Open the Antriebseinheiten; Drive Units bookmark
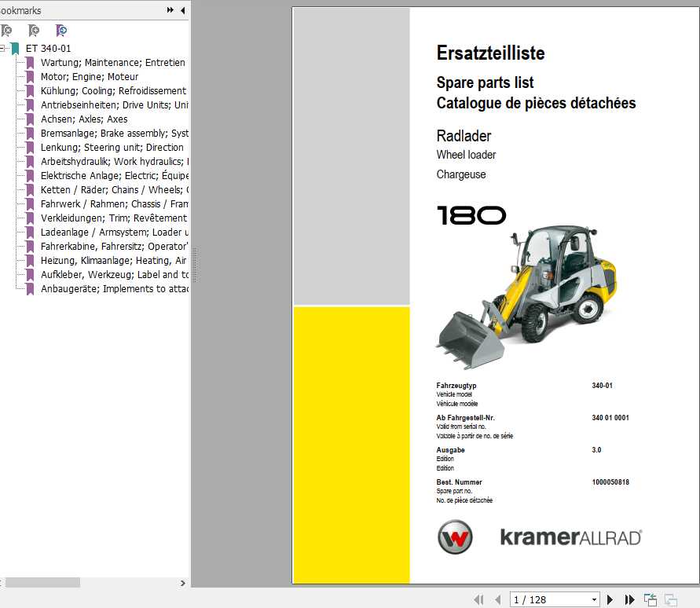This screenshot has width=700, height=608. 114,105
